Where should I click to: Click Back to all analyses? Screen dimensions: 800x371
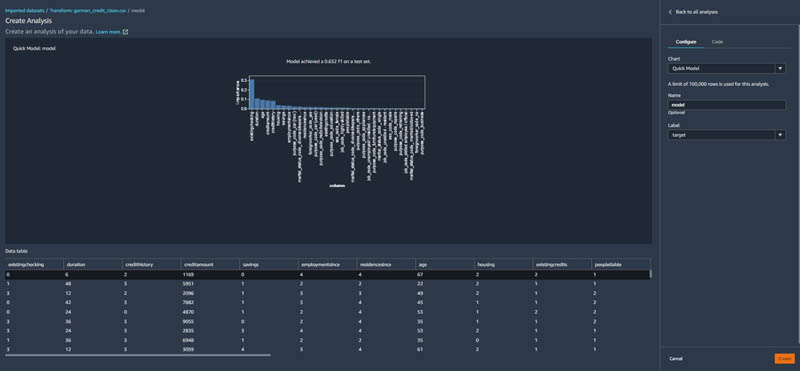[x=696, y=12]
